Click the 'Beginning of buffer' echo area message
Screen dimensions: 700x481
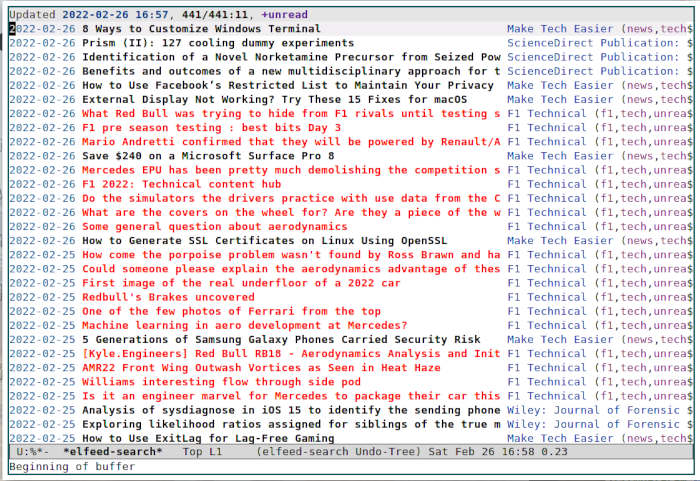[72, 467]
